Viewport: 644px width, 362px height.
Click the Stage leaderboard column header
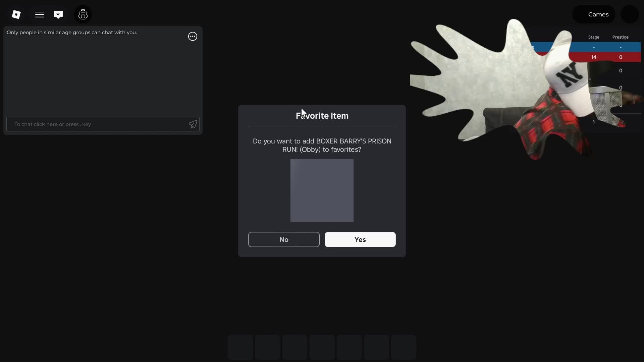[594, 37]
